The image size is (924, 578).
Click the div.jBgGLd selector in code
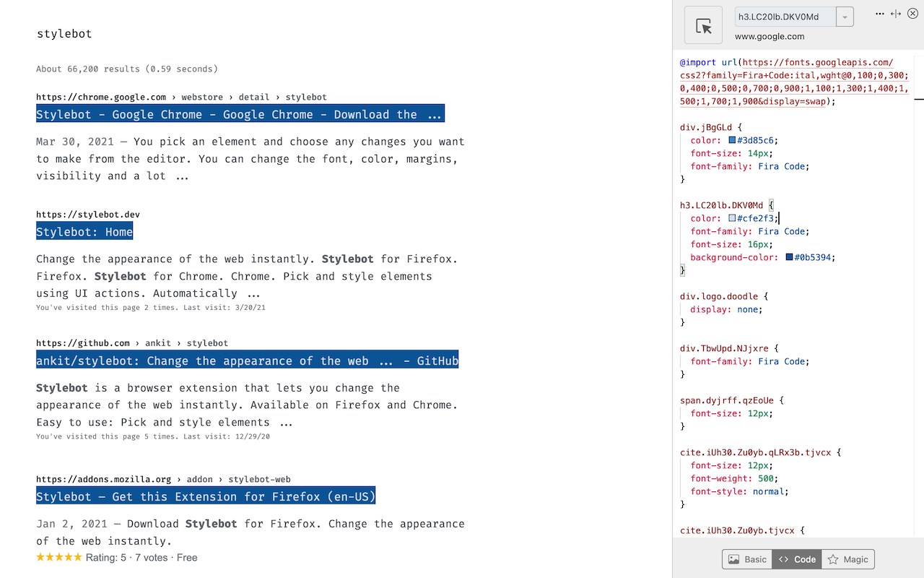point(706,127)
